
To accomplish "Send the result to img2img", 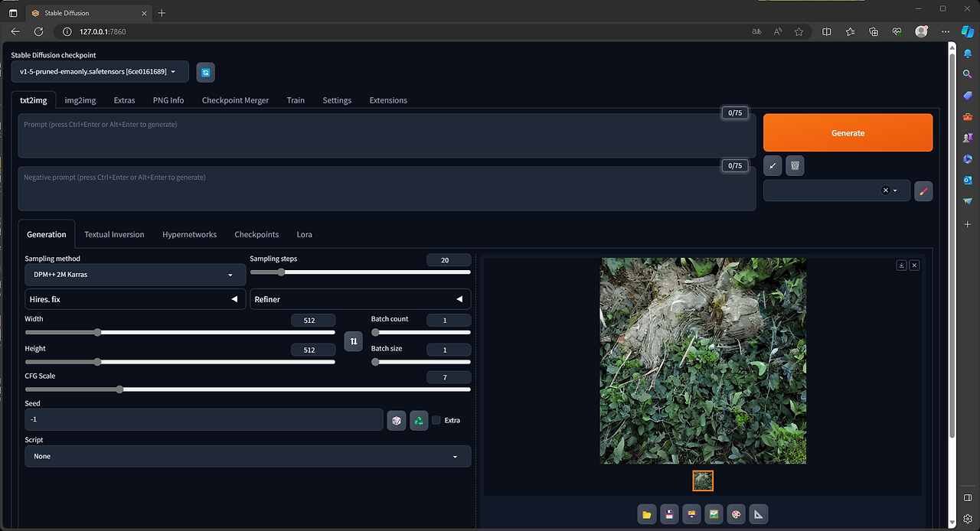I will coord(714,513).
